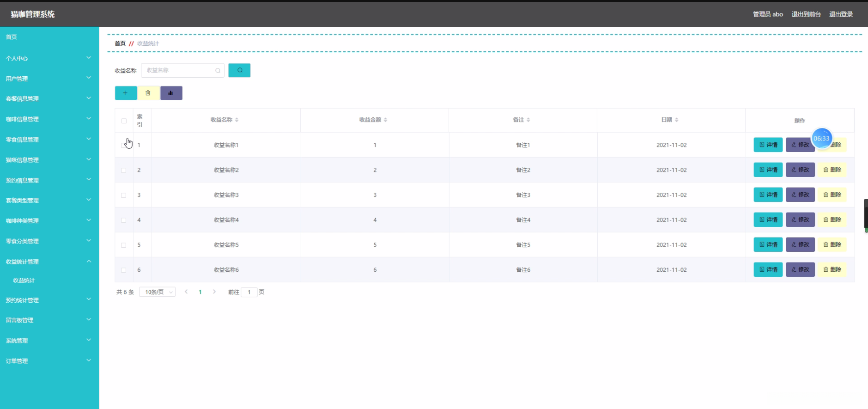The image size is (868, 409).
Task: Open 首页 in the left sidebar
Action: click(x=12, y=37)
